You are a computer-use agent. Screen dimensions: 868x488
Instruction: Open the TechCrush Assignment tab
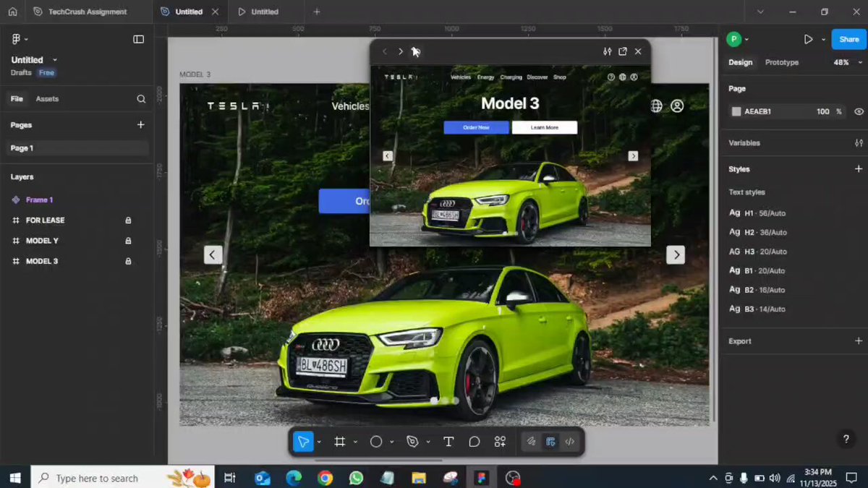[x=80, y=12]
